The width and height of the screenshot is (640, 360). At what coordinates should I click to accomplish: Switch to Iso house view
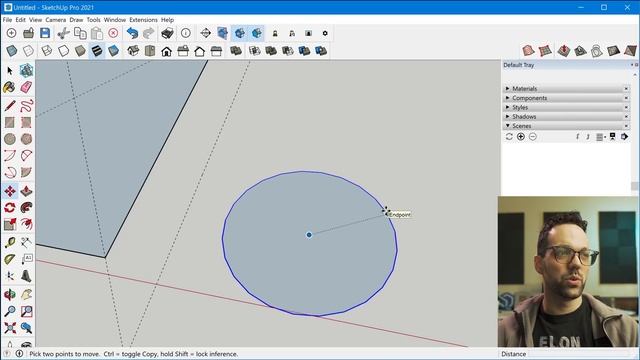coord(133,51)
